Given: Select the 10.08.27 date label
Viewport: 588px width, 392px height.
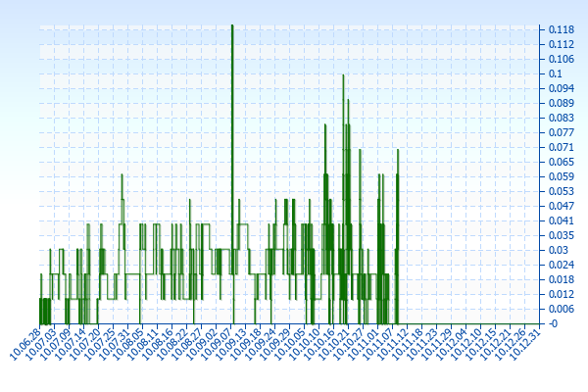Looking at the screenshot, I should pos(187,344).
